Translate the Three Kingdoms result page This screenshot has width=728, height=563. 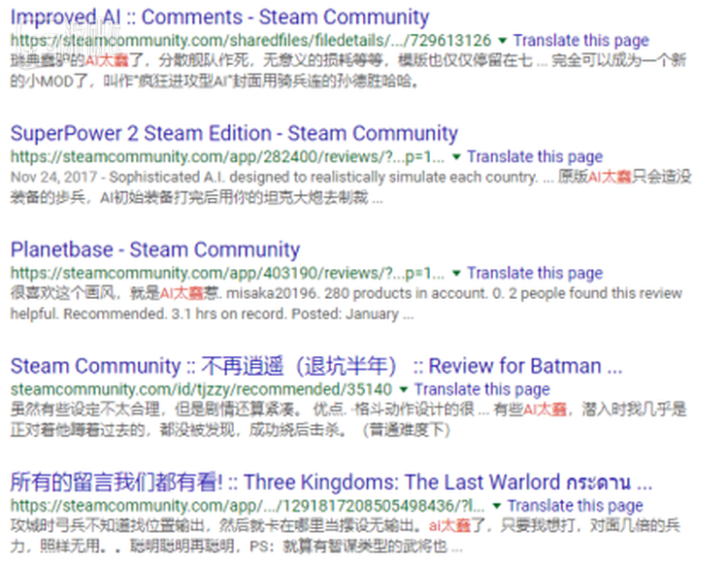[576, 506]
